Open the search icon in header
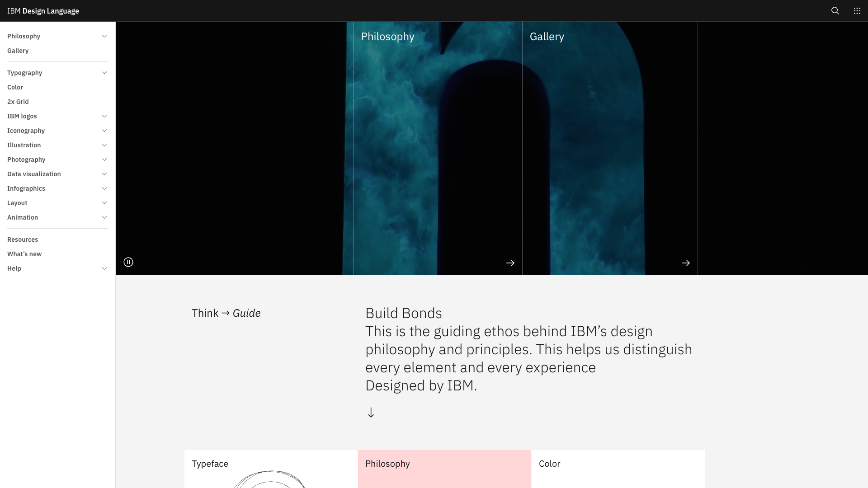 (835, 11)
